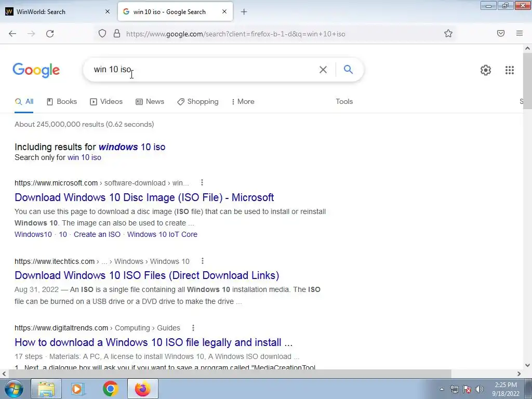The height and width of the screenshot is (399, 532).
Task: Open the Windows10 sitelink
Action: click(x=33, y=234)
